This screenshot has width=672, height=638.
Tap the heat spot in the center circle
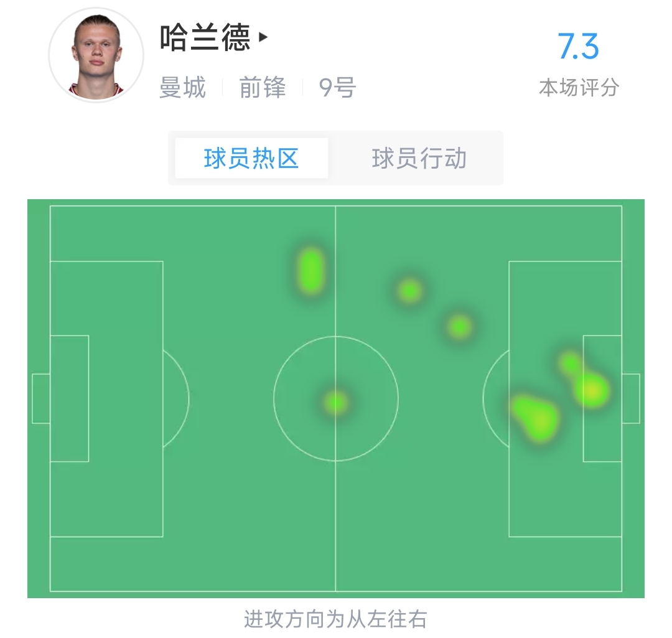click(x=335, y=403)
